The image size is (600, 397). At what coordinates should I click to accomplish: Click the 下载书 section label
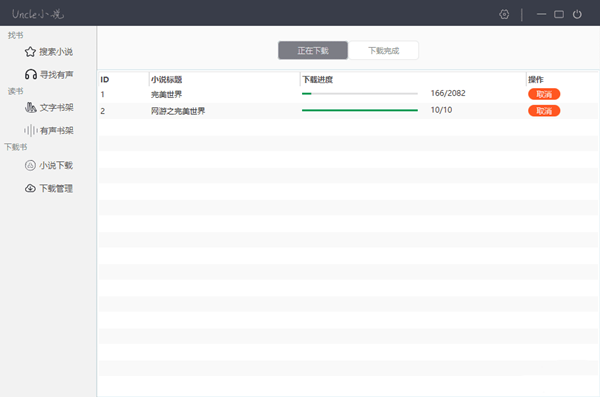coord(16,147)
